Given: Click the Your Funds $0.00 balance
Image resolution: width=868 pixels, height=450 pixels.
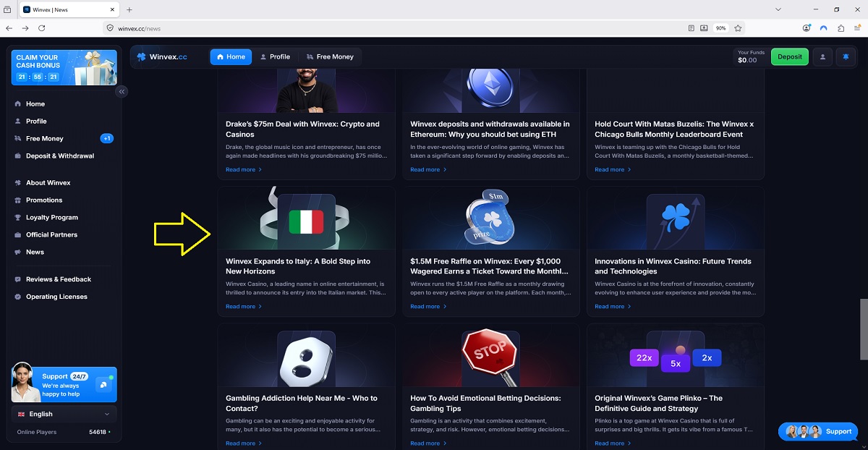Looking at the screenshot, I should (x=751, y=56).
